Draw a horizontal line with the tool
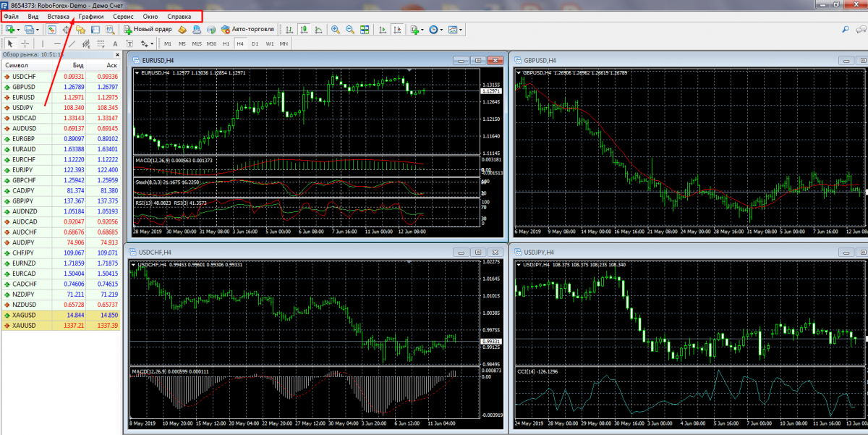Viewport: 868px width, 435px height. pos(56,43)
